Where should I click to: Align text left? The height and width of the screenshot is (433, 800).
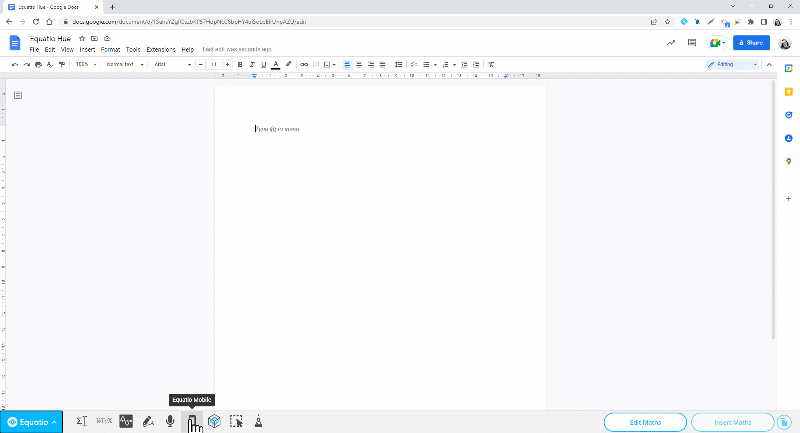[x=347, y=64]
